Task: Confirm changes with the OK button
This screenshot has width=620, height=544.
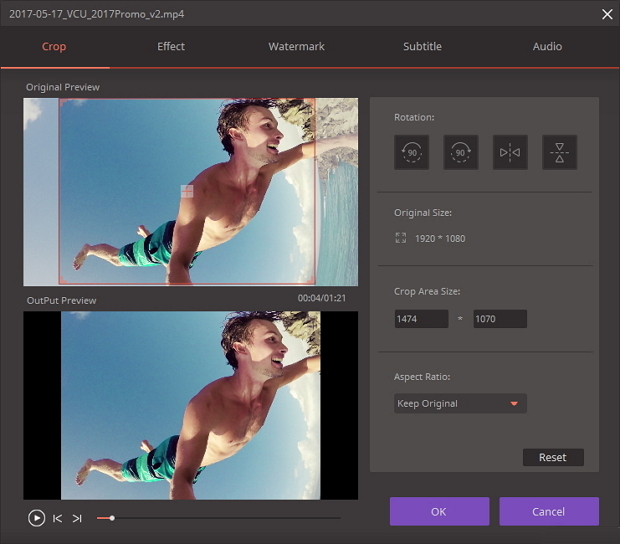Action: tap(439, 511)
